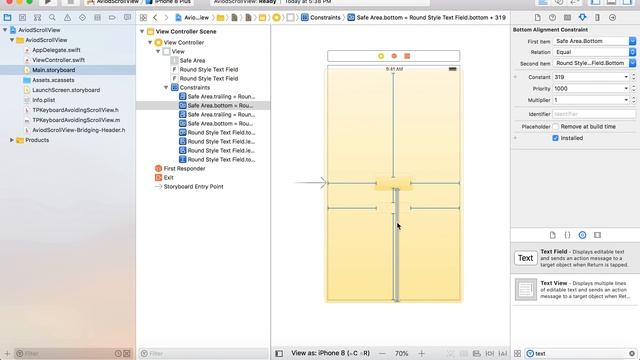Image resolution: width=640 pixels, height=360 pixels.
Task: Show the Attributes inspector
Action: click(582, 18)
